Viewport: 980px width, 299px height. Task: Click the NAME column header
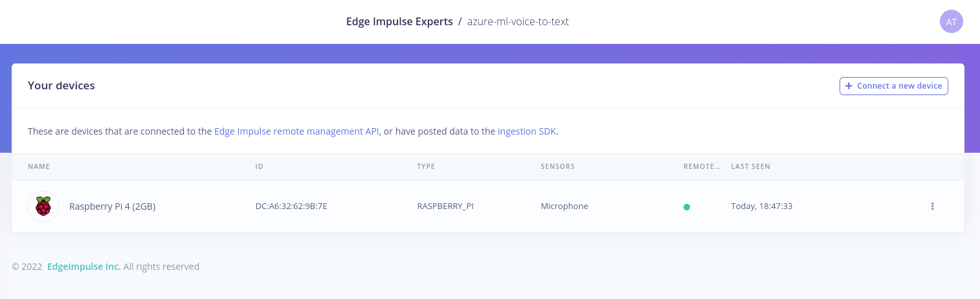(x=39, y=166)
